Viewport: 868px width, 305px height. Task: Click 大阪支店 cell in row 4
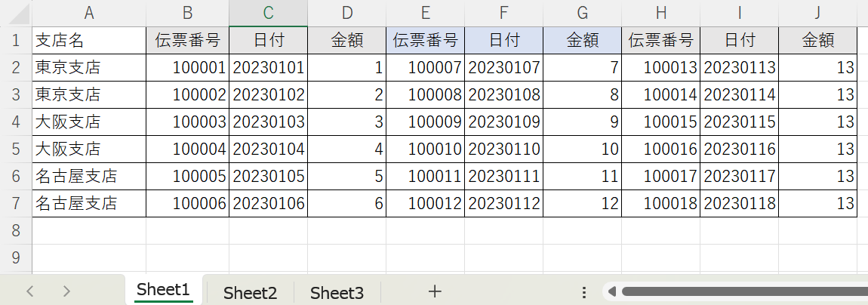click(x=89, y=122)
